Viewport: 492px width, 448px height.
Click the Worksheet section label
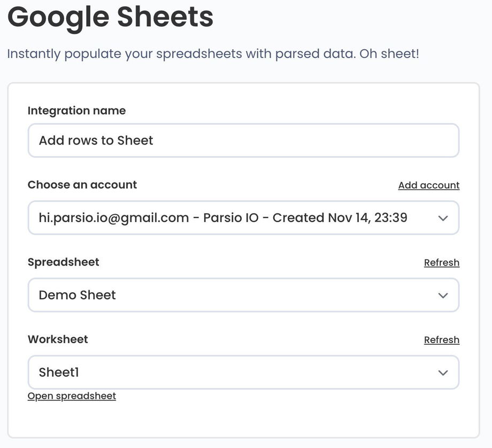coord(58,339)
